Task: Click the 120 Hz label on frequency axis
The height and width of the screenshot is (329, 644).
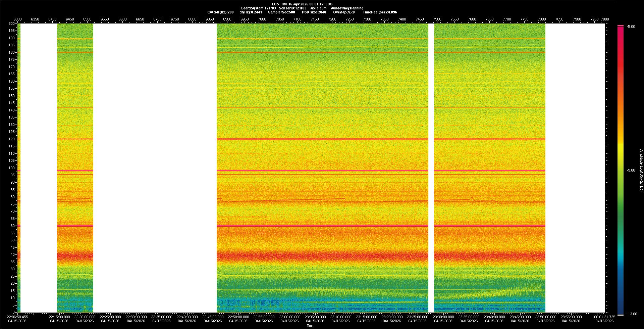Action: tap(11, 139)
